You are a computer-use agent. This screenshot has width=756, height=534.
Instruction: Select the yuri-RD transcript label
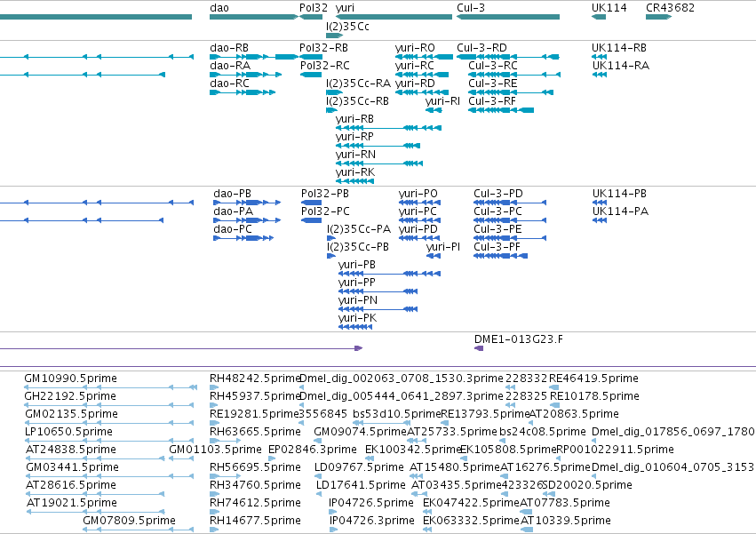[415, 84]
